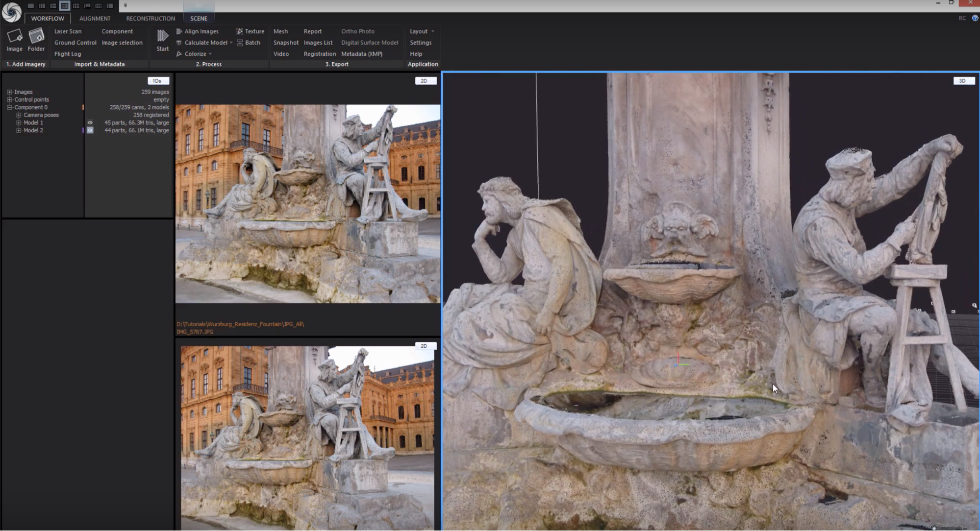This screenshot has width=980, height=531.
Task: Click the Digital Surface Model button
Action: pos(370,43)
